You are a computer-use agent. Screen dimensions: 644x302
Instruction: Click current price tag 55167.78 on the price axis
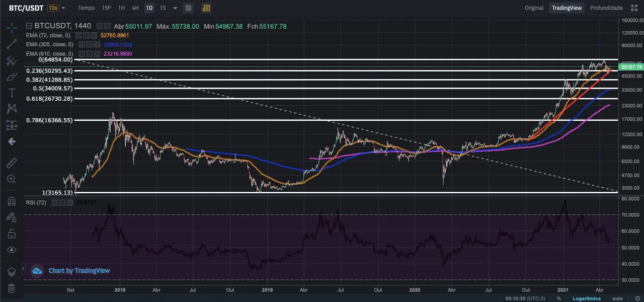[632, 67]
